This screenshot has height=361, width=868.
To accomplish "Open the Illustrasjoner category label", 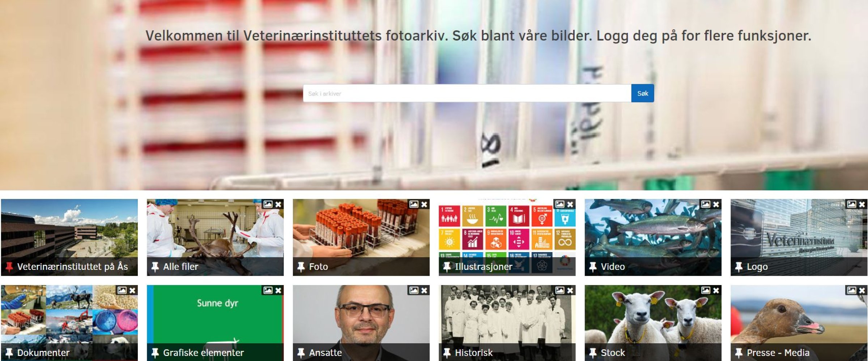I will pos(484,267).
